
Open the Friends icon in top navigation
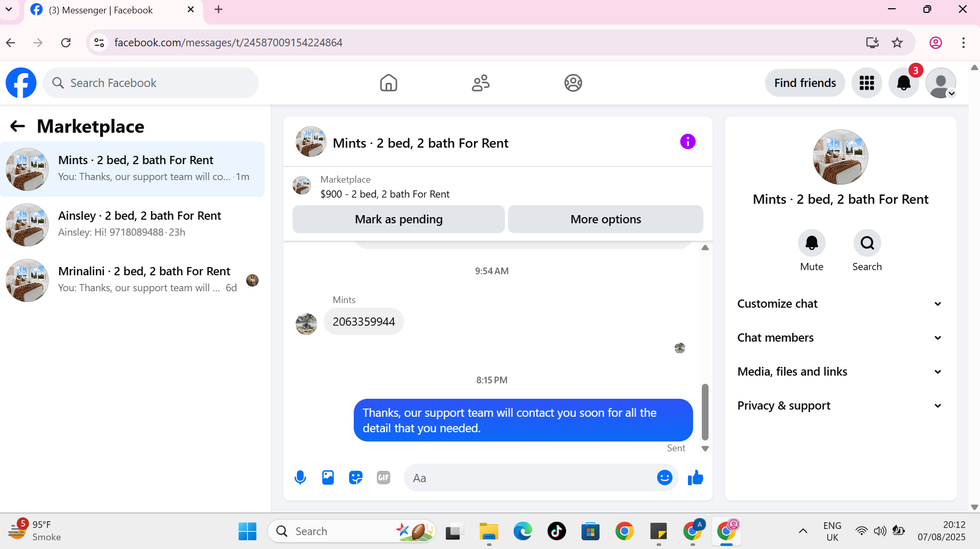(481, 83)
